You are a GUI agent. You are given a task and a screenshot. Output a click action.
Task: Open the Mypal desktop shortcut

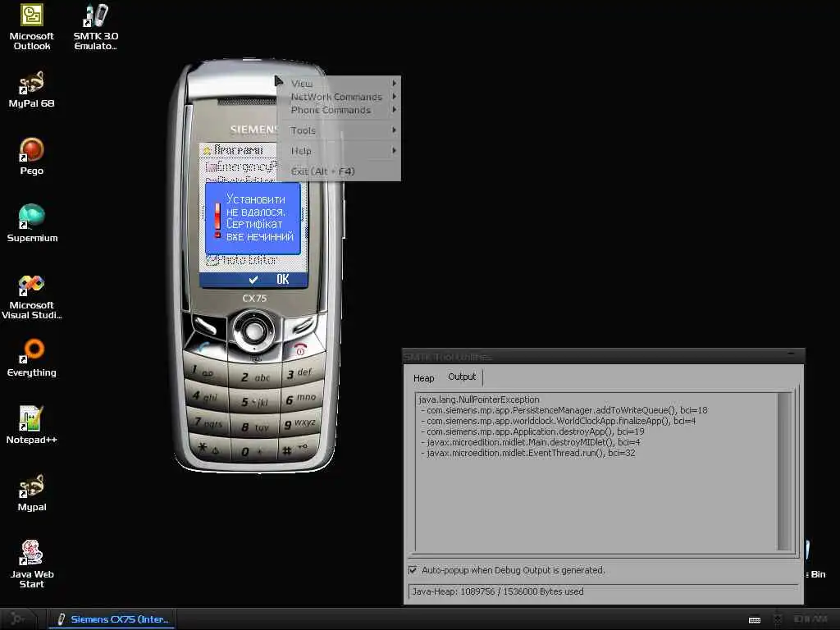32,492
